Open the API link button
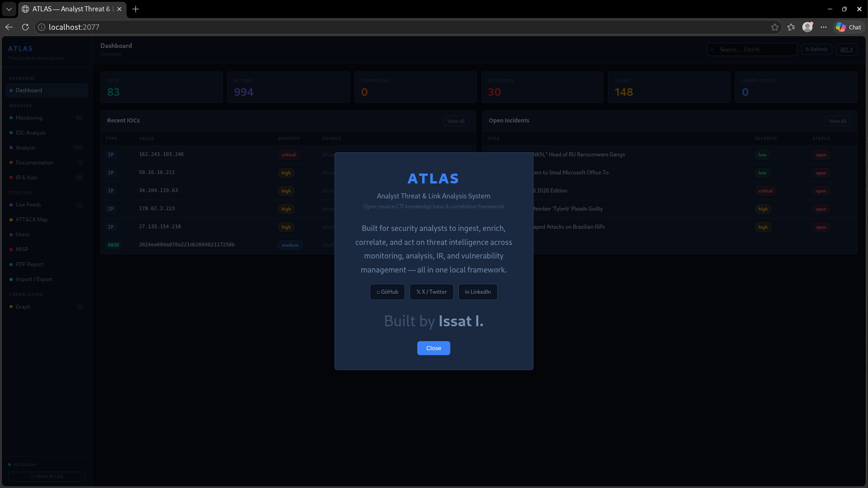The height and width of the screenshot is (488, 868). tap(846, 50)
